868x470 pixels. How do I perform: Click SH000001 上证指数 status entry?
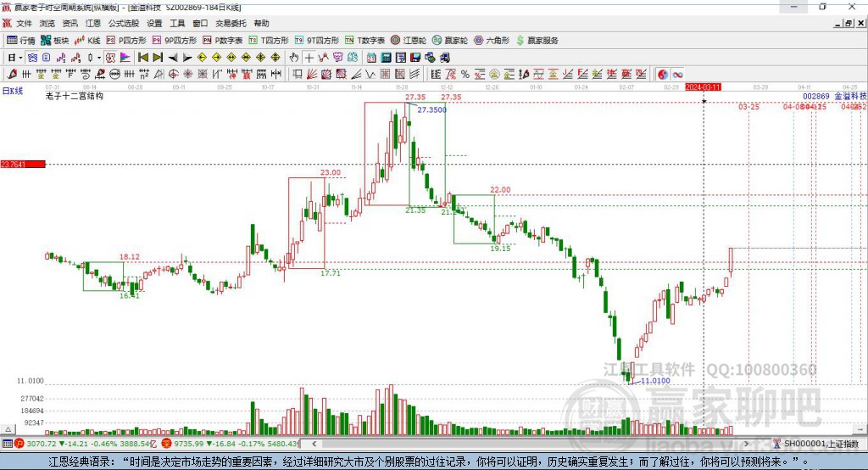coord(821,444)
